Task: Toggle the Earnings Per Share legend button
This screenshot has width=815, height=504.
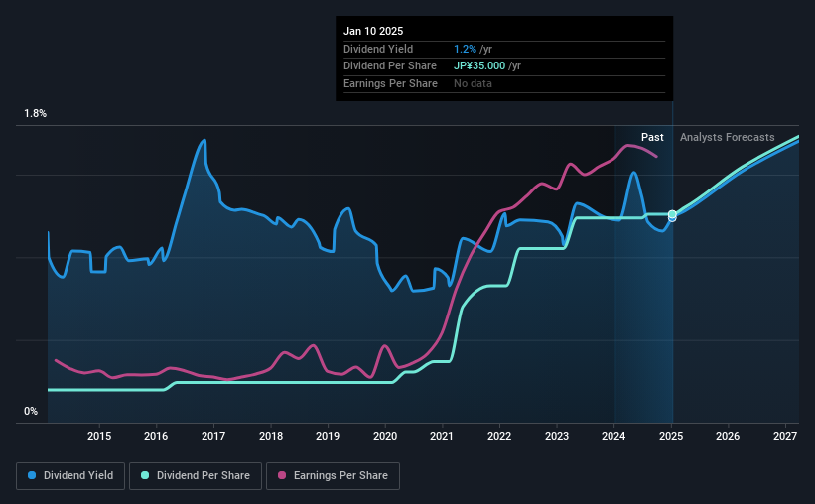Action: point(333,476)
